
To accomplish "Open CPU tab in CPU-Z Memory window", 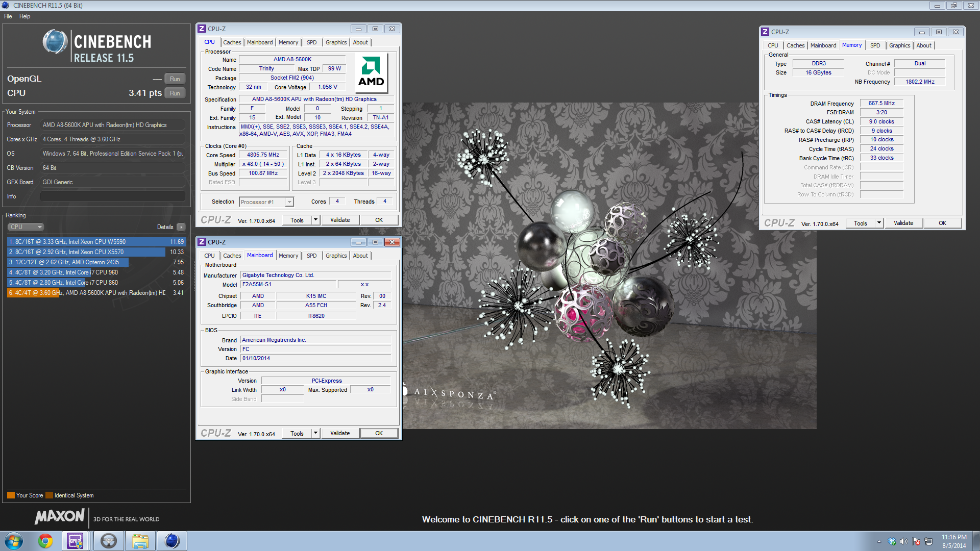I will (773, 46).
